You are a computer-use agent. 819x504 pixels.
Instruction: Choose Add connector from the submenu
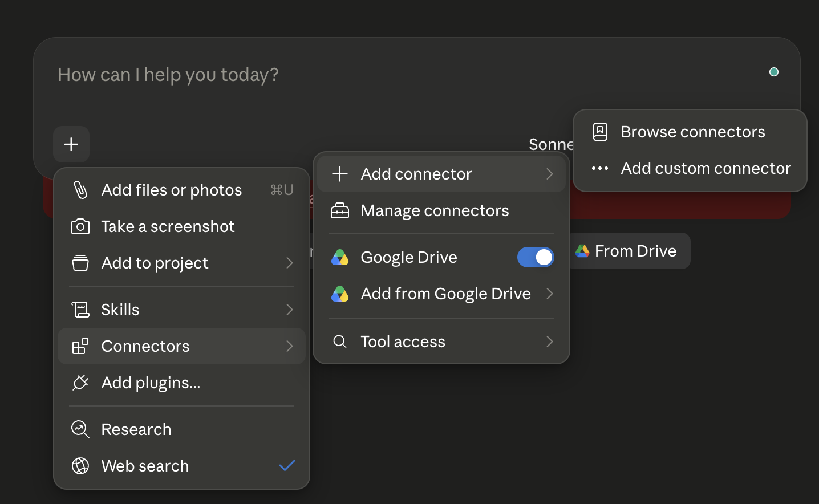[x=441, y=174]
